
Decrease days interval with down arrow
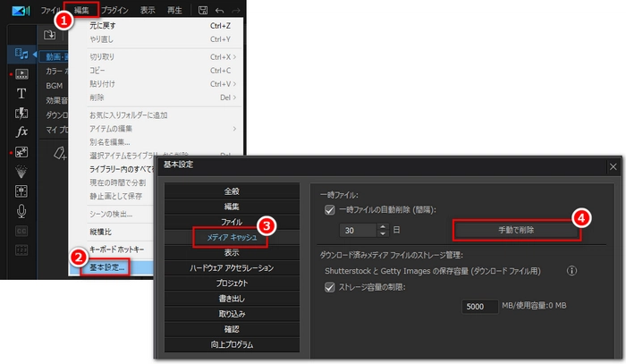pyautogui.click(x=383, y=234)
